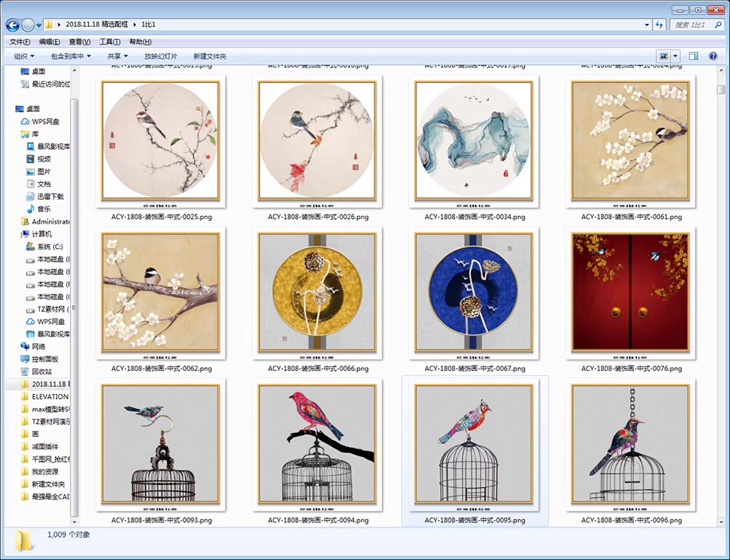The image size is (730, 560).
Task: Select the 音乐 music library
Action: click(44, 209)
